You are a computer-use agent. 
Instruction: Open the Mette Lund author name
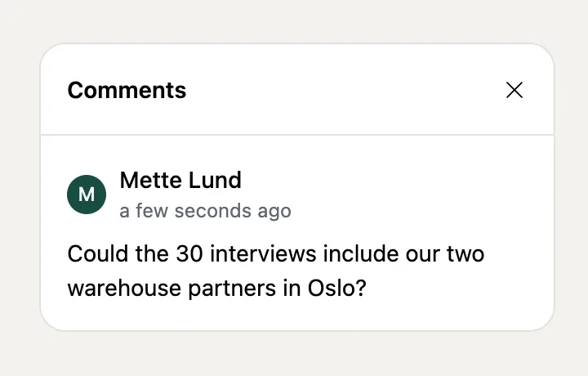coord(180,180)
